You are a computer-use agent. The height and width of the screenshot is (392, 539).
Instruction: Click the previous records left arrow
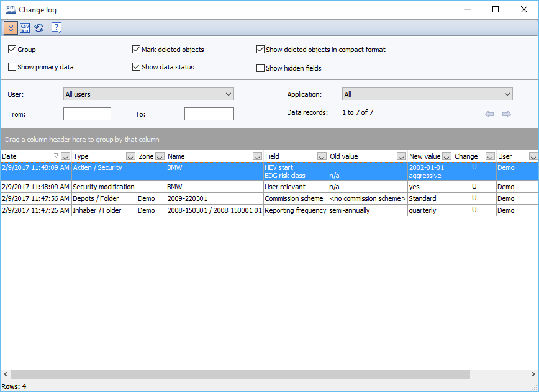click(x=489, y=114)
